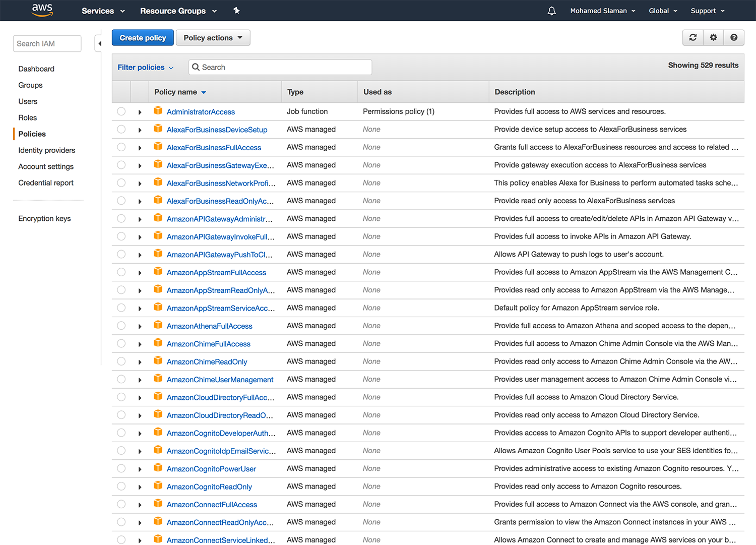The height and width of the screenshot is (545, 756).
Task: Refresh the policy list
Action: pos(693,37)
